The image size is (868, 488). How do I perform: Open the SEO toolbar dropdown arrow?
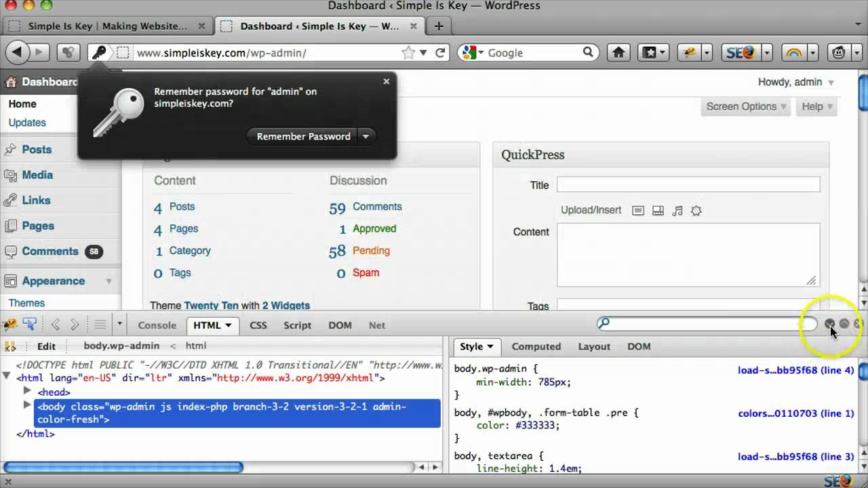(767, 52)
